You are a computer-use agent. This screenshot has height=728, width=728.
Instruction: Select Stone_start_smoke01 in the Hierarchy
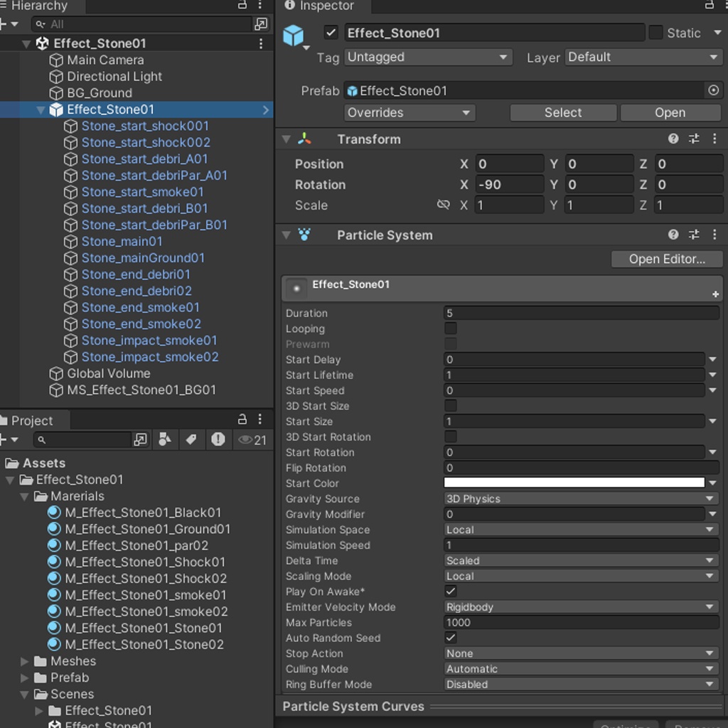coord(142,192)
